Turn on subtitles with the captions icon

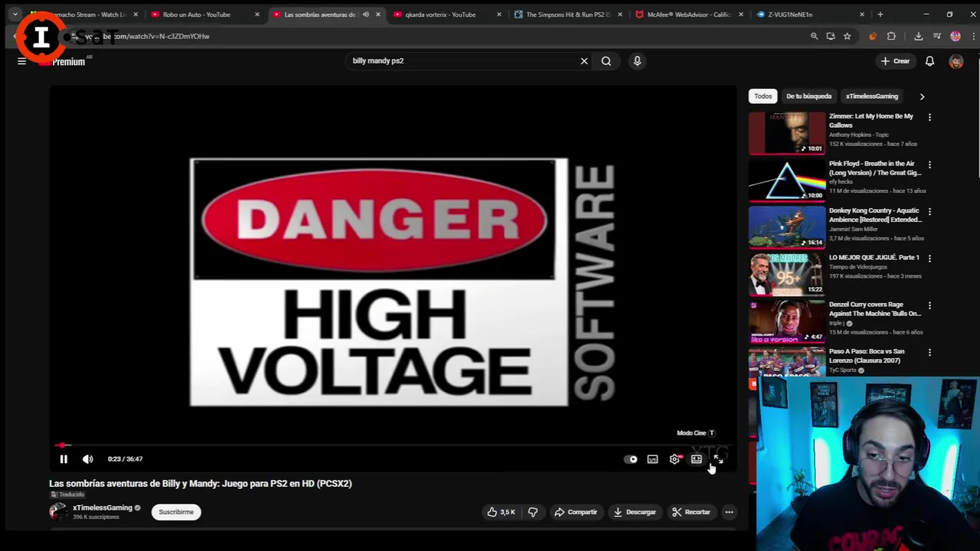(x=652, y=459)
